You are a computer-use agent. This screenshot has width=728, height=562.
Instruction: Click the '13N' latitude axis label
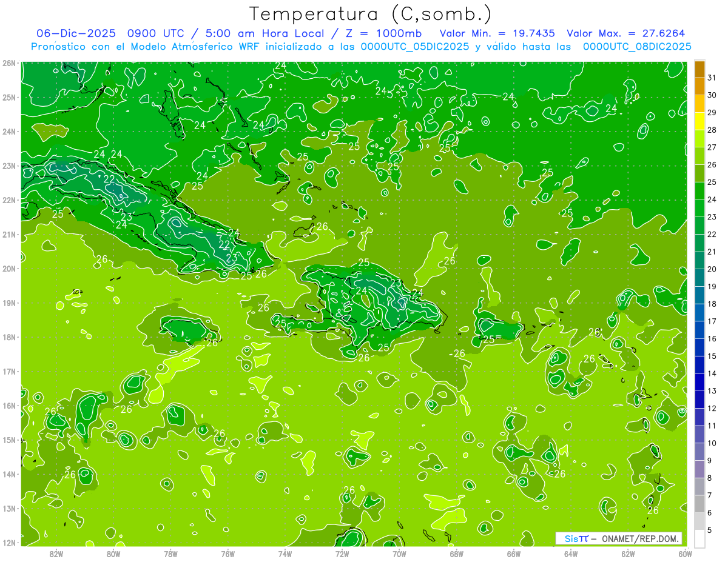click(x=9, y=509)
